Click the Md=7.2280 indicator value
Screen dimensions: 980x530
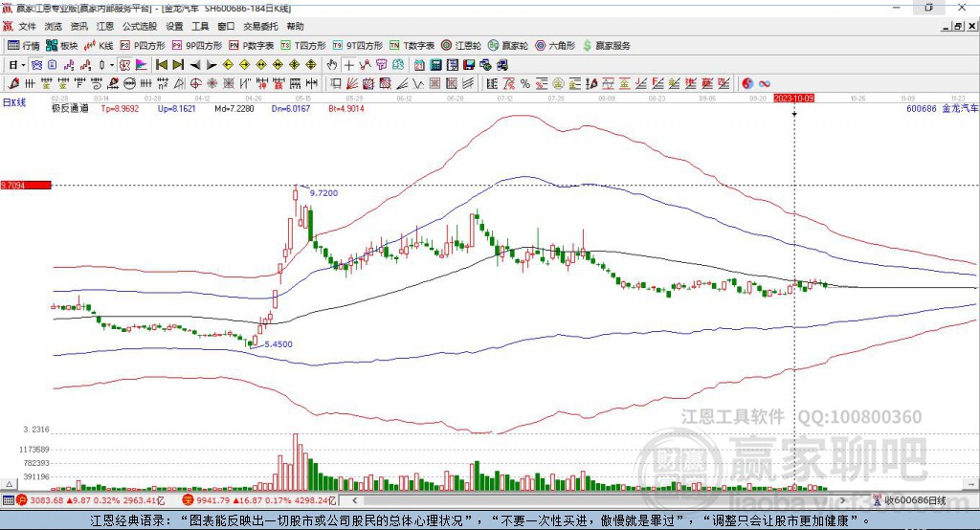pyautogui.click(x=234, y=109)
